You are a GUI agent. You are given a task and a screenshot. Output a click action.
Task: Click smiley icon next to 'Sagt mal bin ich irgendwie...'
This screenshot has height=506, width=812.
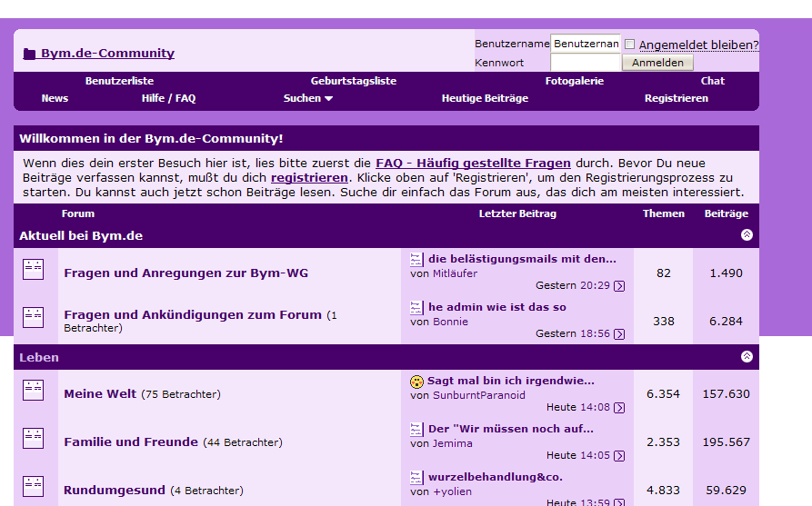pos(416,382)
